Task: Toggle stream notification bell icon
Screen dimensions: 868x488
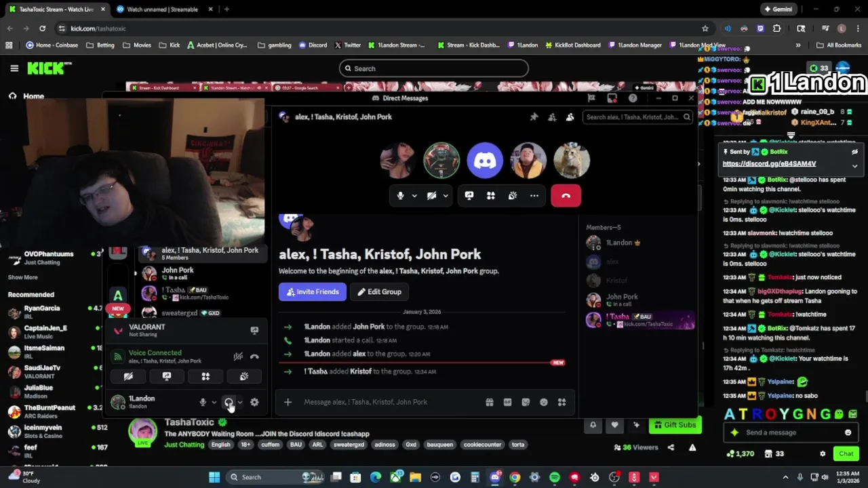Action: pos(593,425)
